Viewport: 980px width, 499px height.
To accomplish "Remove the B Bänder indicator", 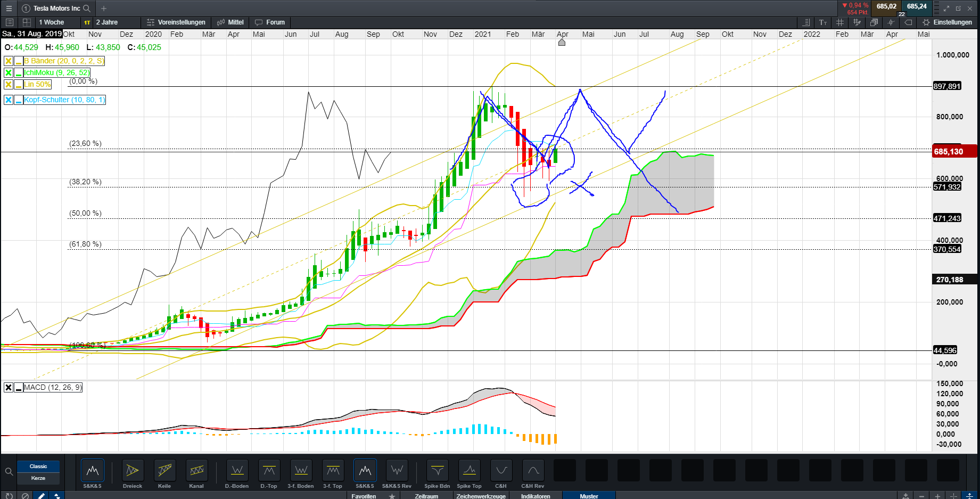I will point(9,61).
